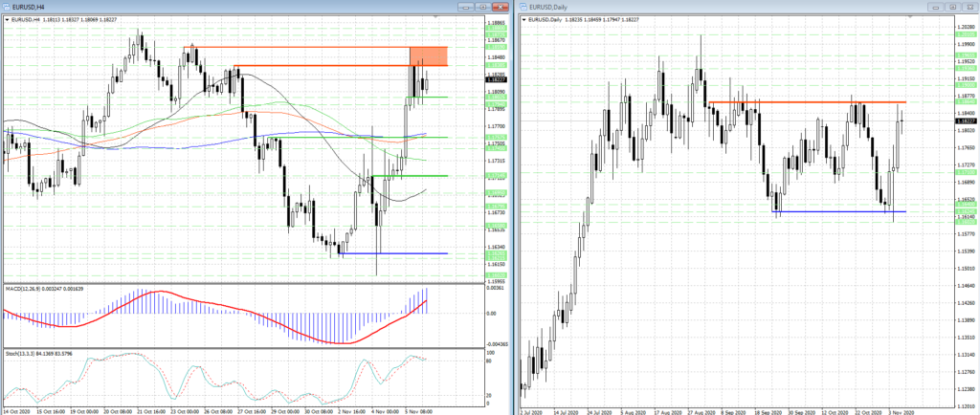Click '21 Oct 16:00' on H4 time axis
The height and width of the screenshot is (415, 980).
pyautogui.click(x=149, y=412)
